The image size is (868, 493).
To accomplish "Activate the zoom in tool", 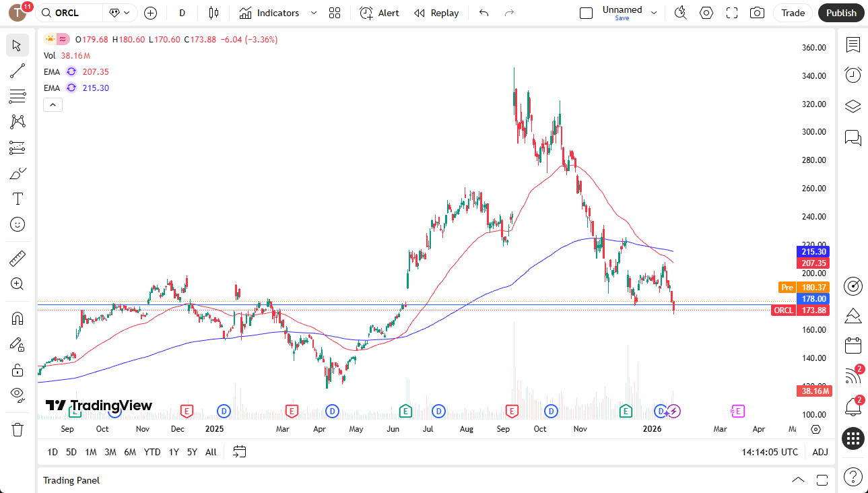I will pos(18,284).
